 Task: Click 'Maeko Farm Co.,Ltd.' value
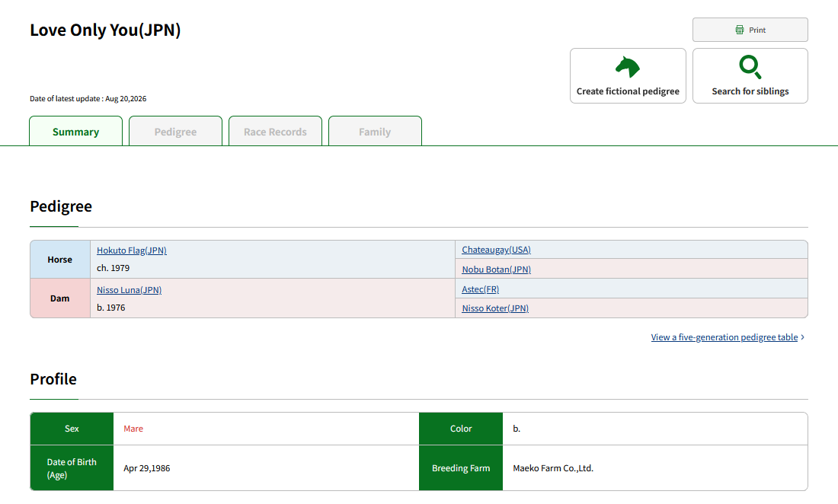pos(553,468)
